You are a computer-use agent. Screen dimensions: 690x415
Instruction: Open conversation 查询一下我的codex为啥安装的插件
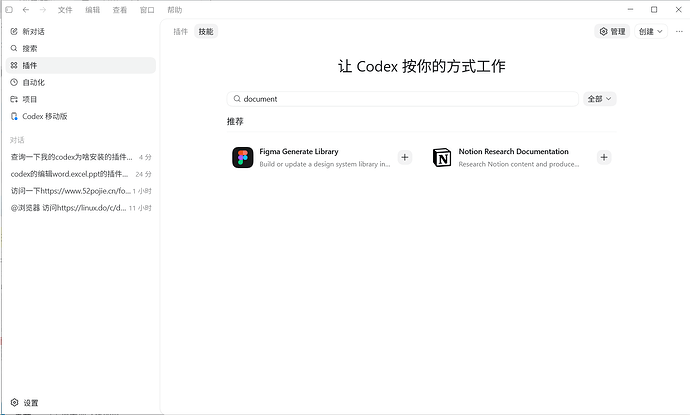tap(81, 157)
